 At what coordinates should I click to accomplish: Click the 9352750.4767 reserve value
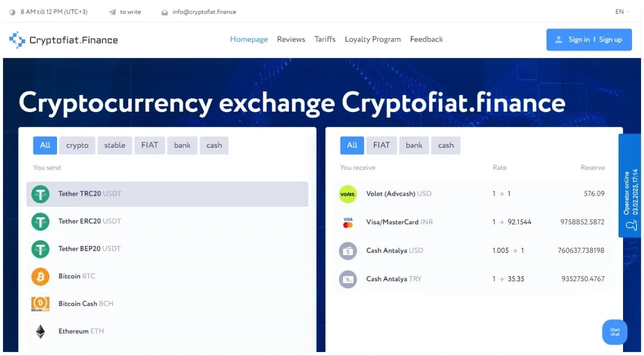tap(583, 279)
